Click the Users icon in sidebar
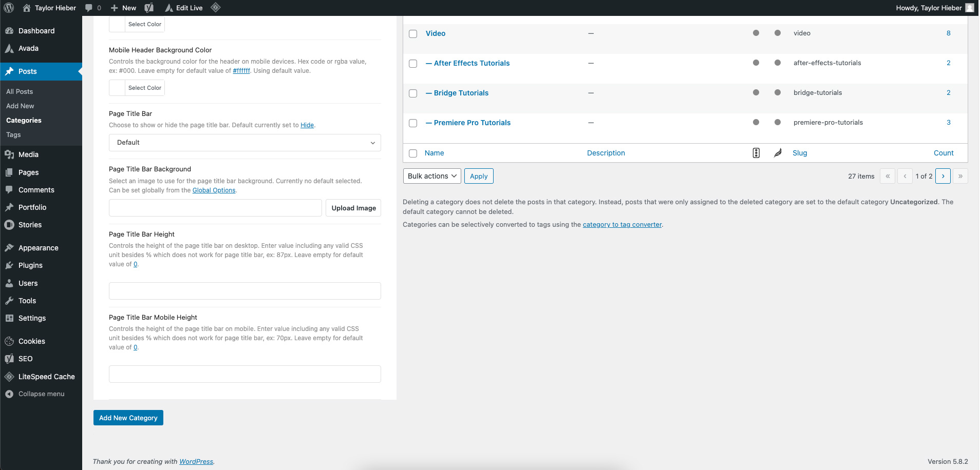The width and height of the screenshot is (980, 470). pos(9,283)
